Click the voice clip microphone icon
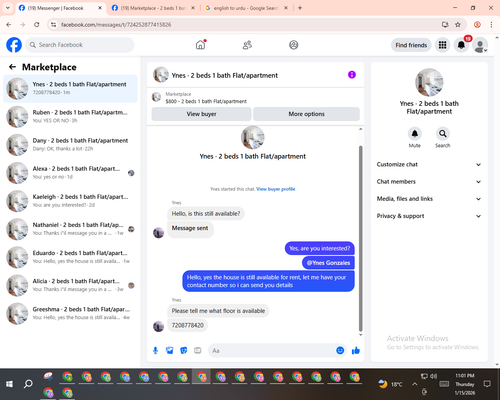This screenshot has width=500, height=400. click(x=155, y=350)
